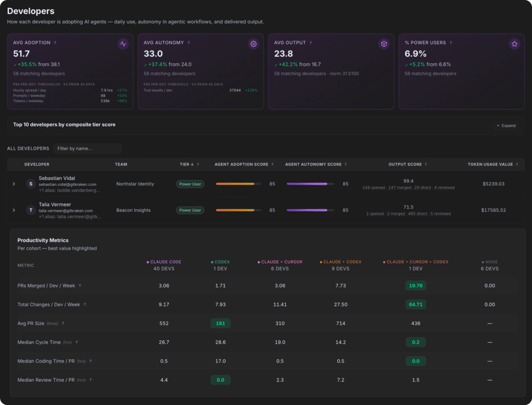
Task: Click Talia Vermeer's Power User badge
Action: coord(190,210)
